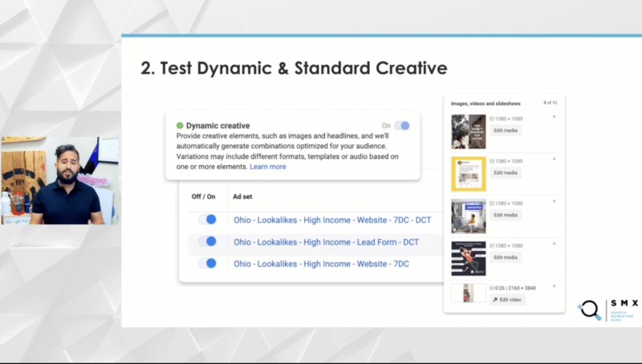Screen dimensions: 642x364
Task: Click Edit media for the third image
Action: coord(506,215)
